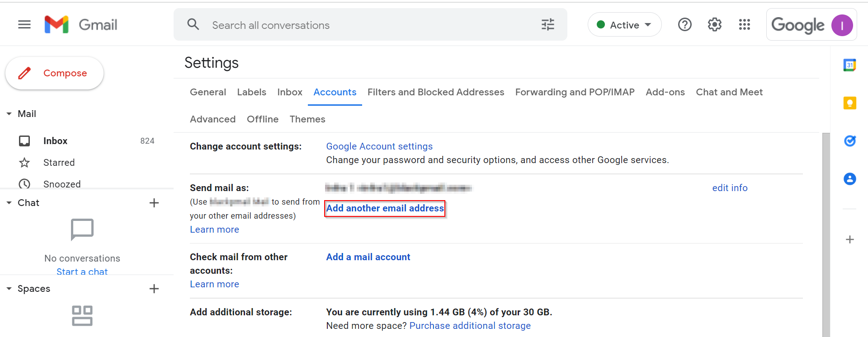The width and height of the screenshot is (868, 337).
Task: Open the main menu hamburger icon
Action: pyautogui.click(x=24, y=24)
